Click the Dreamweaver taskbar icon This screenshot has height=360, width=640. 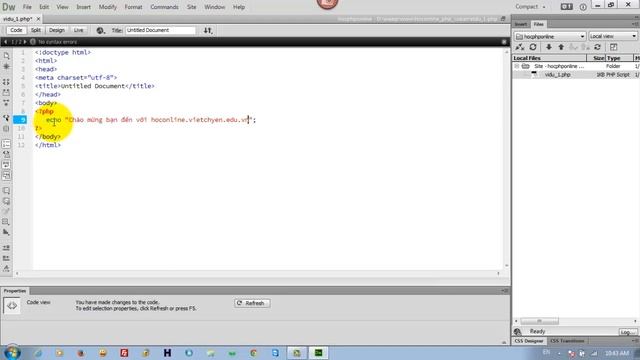click(x=318, y=353)
